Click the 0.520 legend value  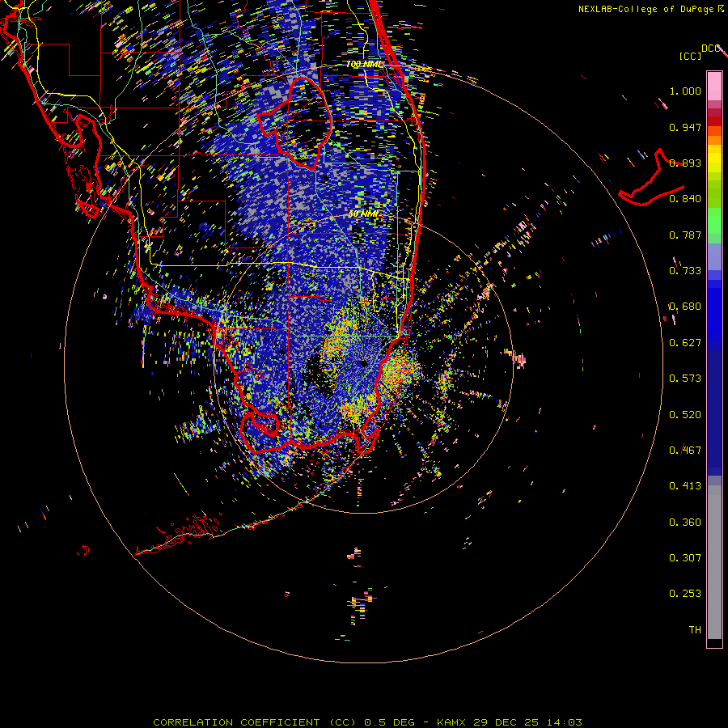[x=685, y=414]
